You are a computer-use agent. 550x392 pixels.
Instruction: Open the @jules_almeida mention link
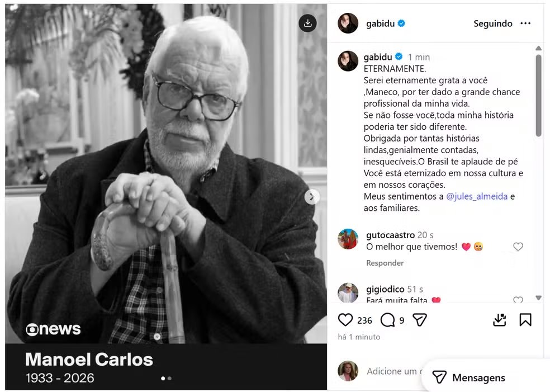477,196
